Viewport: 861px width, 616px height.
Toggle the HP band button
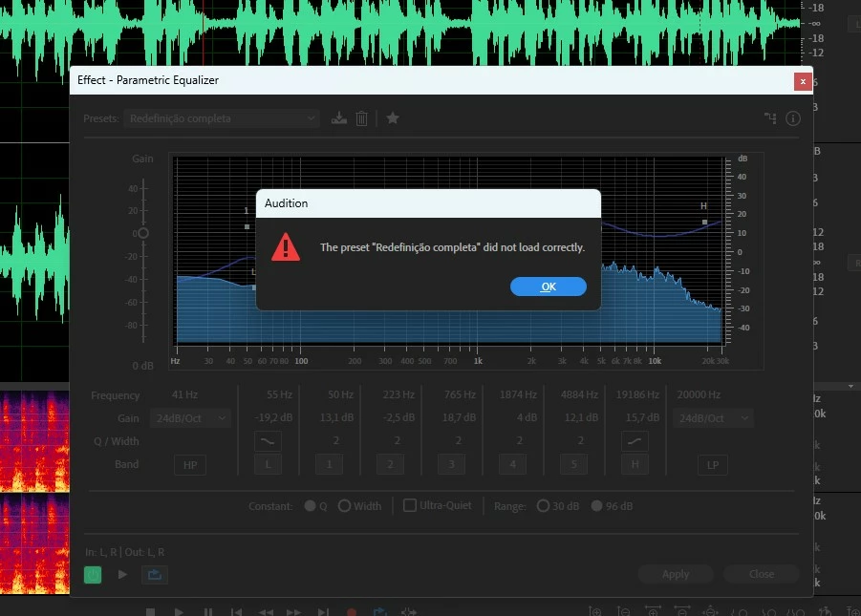click(190, 465)
